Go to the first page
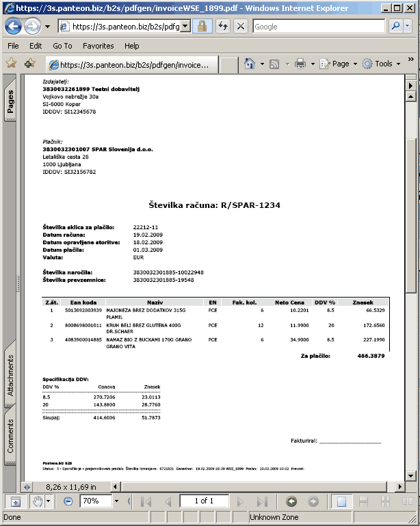The image size is (420, 526). coord(146,502)
